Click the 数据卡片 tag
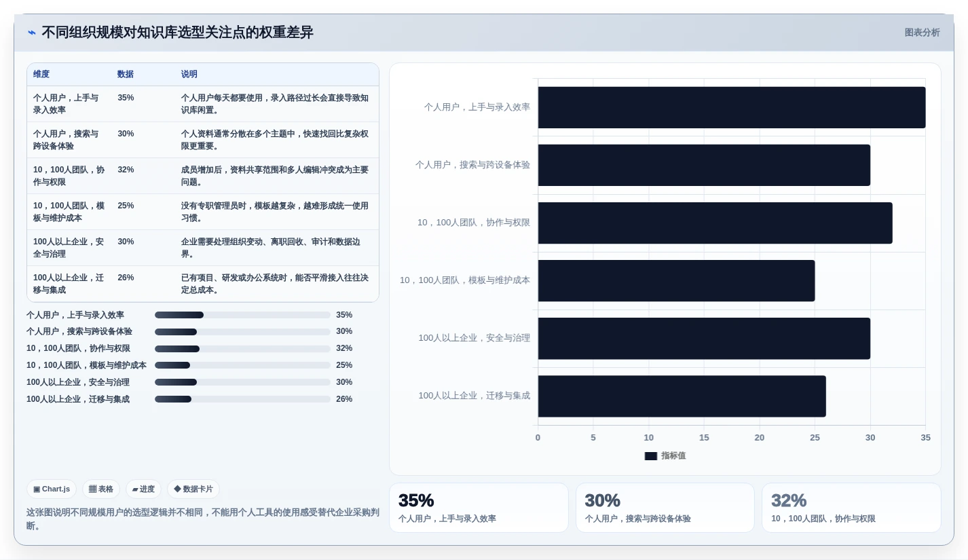This screenshot has width=968, height=560. coord(193,489)
